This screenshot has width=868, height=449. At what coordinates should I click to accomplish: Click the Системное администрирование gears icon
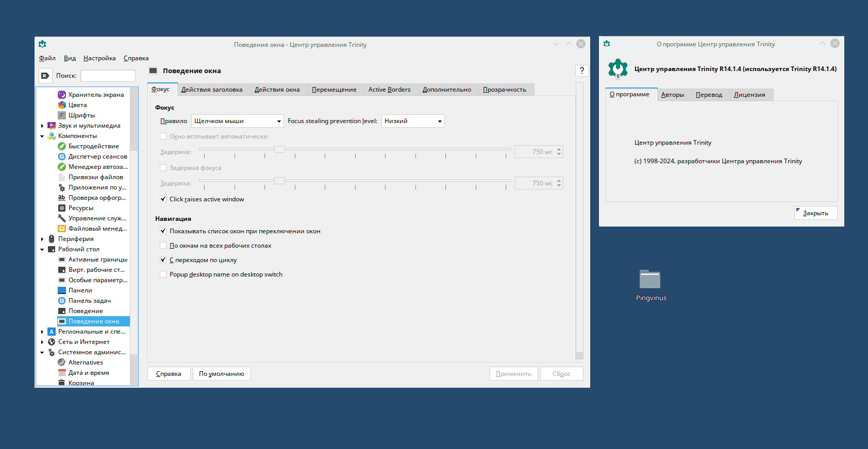pos(52,352)
